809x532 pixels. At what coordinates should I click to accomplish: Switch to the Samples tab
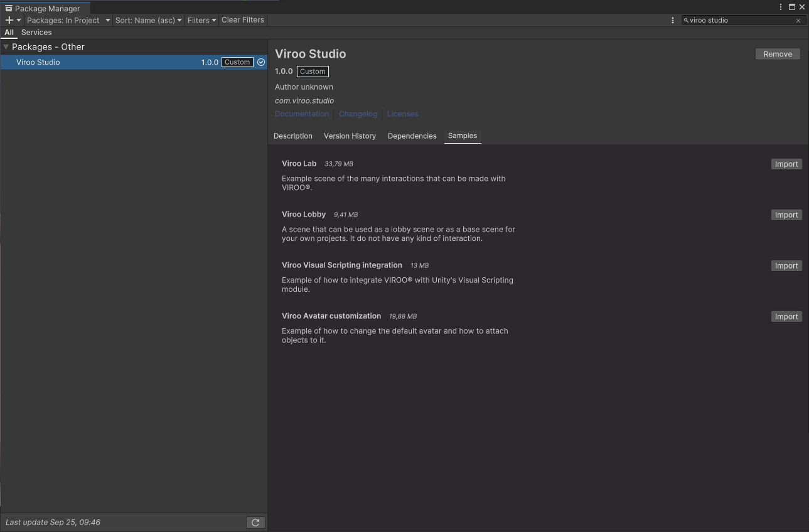pos(463,136)
